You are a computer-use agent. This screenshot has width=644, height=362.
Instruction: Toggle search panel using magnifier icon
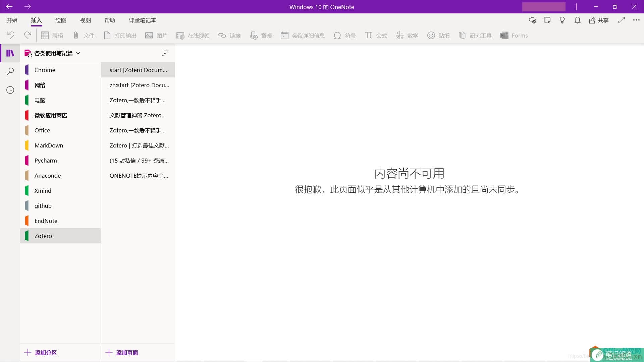(x=10, y=71)
